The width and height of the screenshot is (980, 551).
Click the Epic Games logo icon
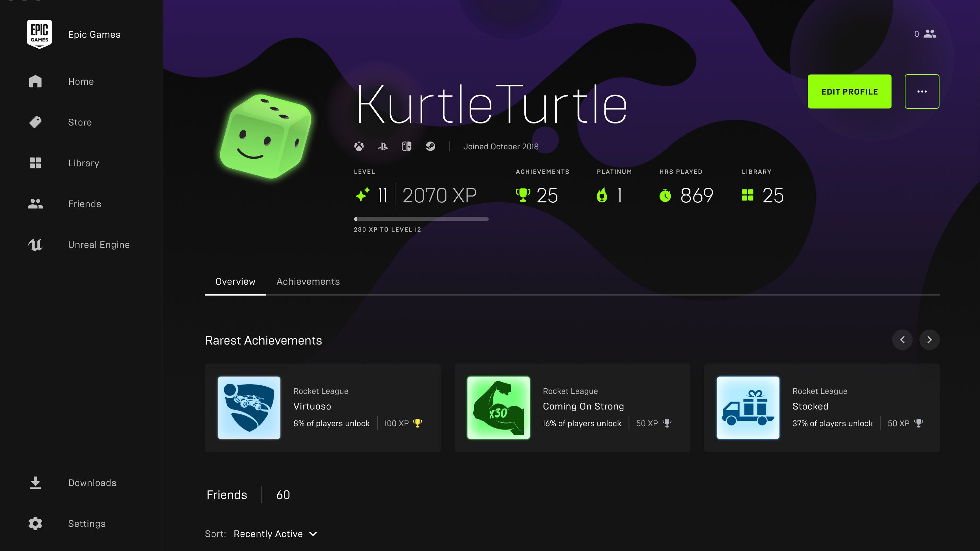pos(39,34)
